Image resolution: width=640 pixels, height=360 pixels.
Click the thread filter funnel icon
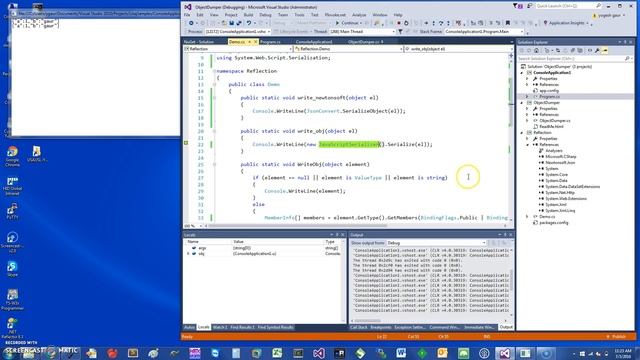[x=400, y=31]
